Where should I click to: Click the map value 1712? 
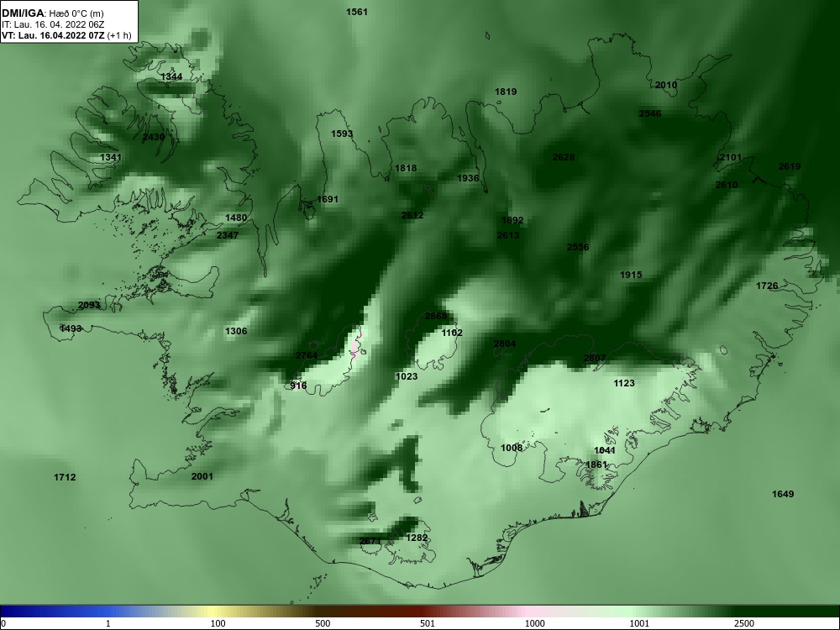point(65,477)
